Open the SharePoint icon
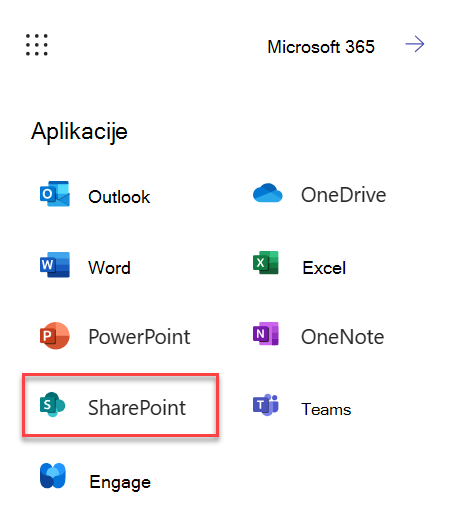Screen dimensions: 450x517 coord(52,404)
